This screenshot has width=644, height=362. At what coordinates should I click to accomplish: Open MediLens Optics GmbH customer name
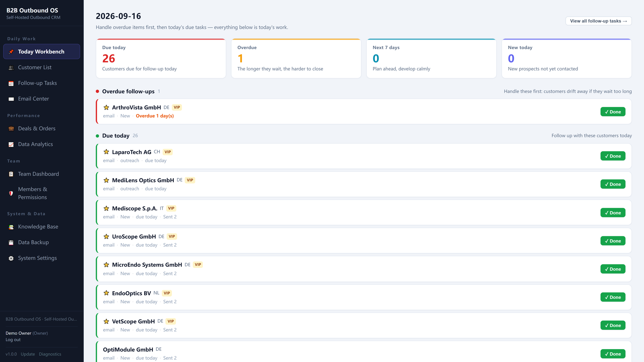[x=143, y=180]
